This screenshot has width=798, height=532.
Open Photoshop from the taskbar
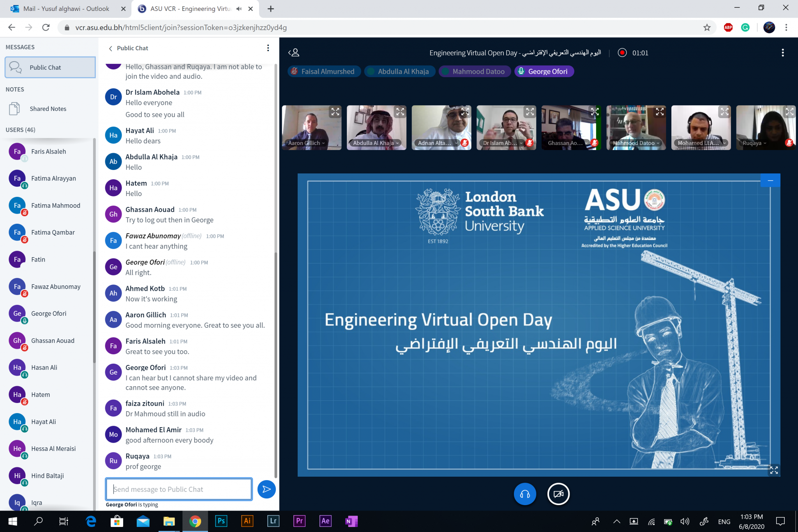click(x=221, y=521)
